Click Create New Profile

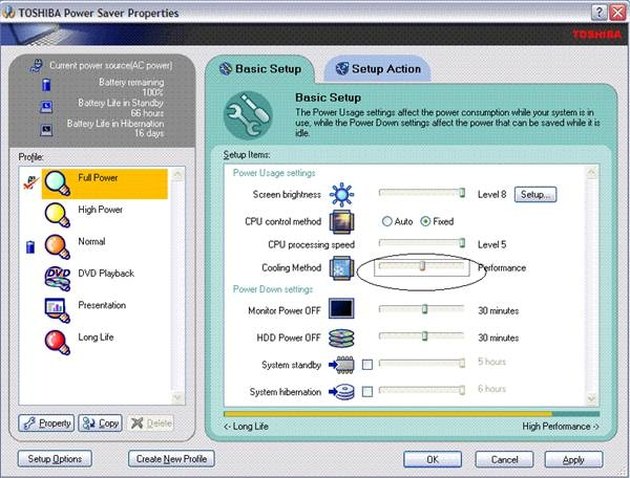click(171, 459)
